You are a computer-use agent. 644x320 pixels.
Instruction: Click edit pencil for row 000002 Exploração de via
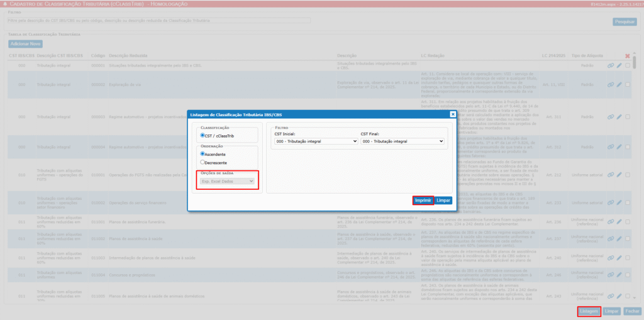point(619,85)
